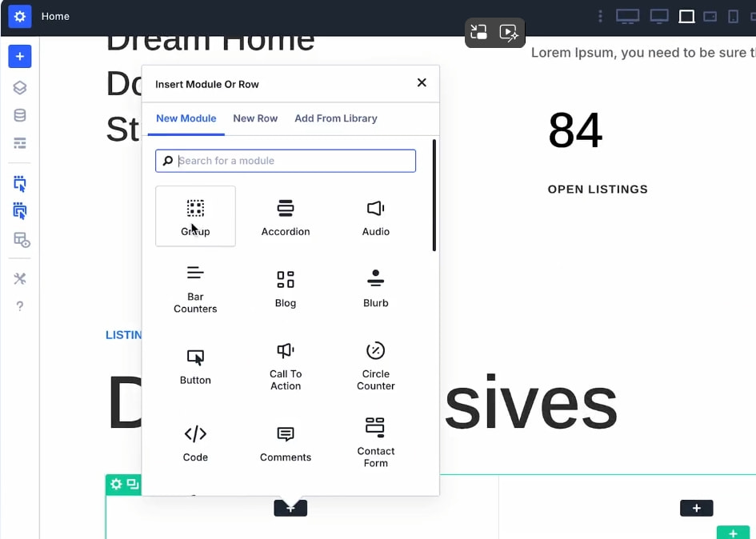Click the blue add element plus button

click(x=20, y=57)
